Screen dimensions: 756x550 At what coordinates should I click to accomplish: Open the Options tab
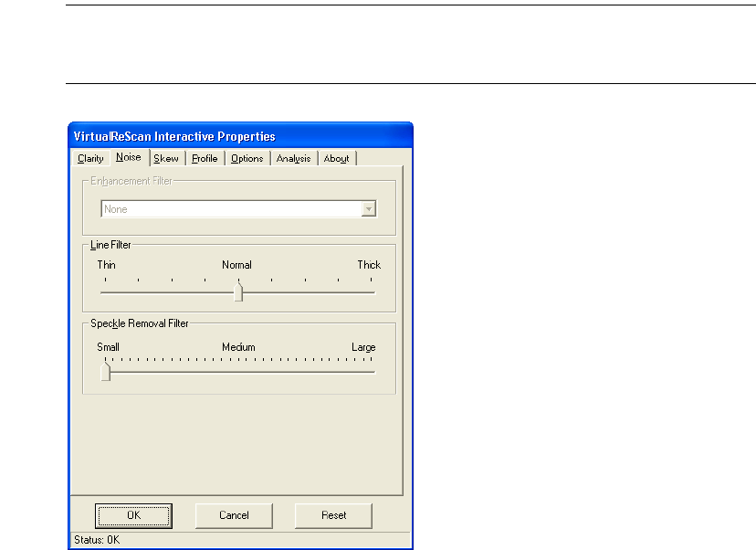coord(247,158)
